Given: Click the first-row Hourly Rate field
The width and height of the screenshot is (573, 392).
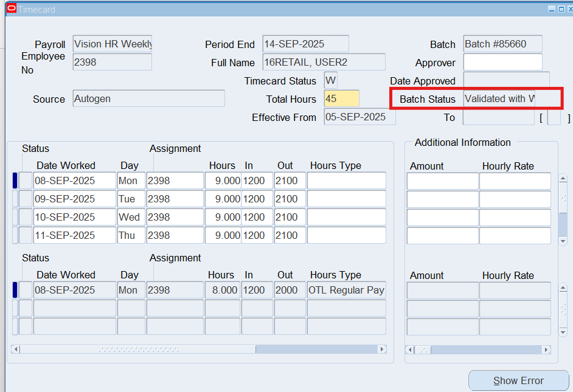Looking at the screenshot, I should (515, 181).
